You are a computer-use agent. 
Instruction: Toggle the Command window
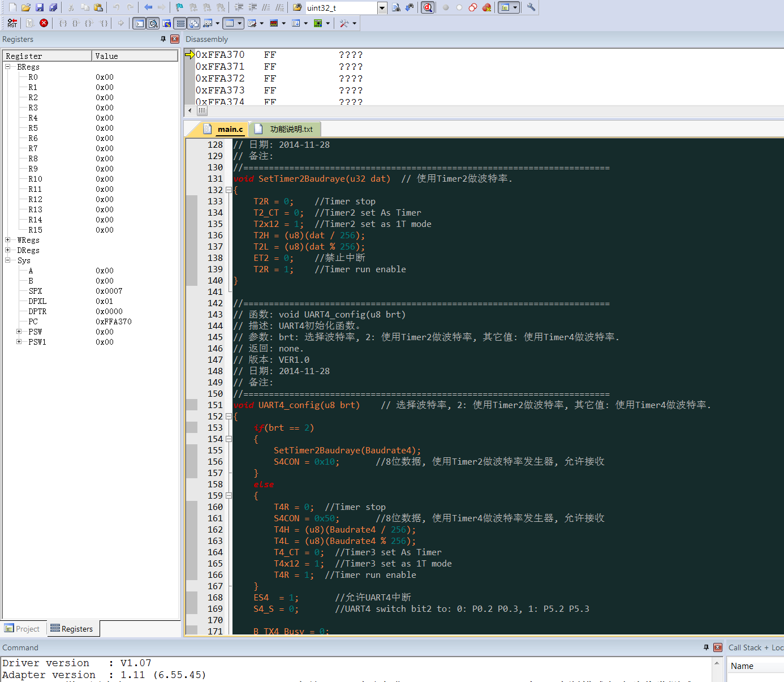(139, 23)
